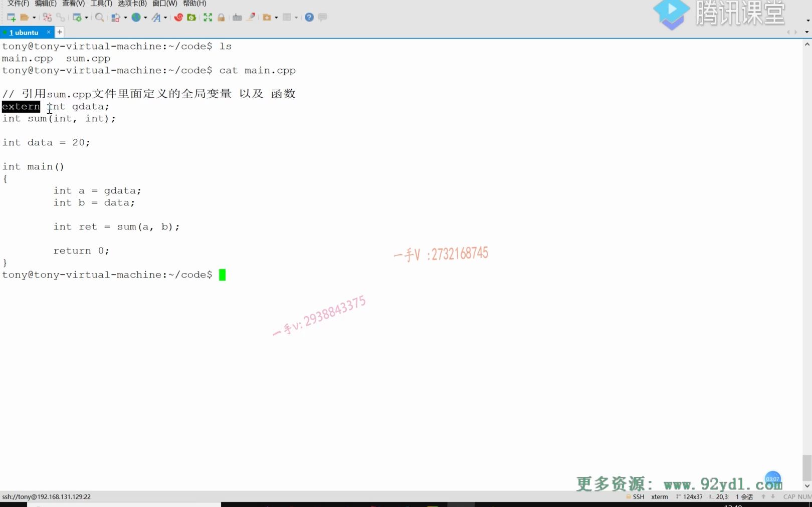Select the Find magnifier tool
This screenshot has width=812, height=507.
[x=100, y=17]
